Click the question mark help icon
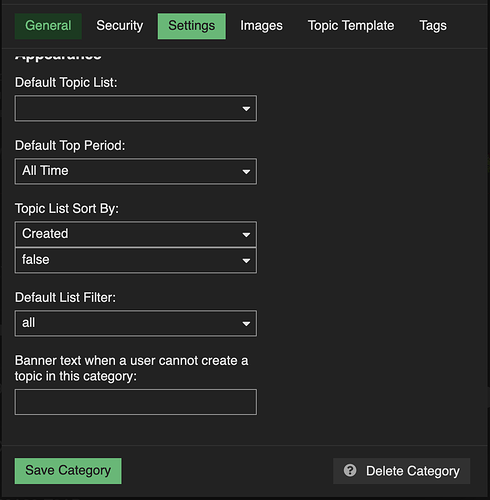This screenshot has height=500, width=490. [350, 471]
